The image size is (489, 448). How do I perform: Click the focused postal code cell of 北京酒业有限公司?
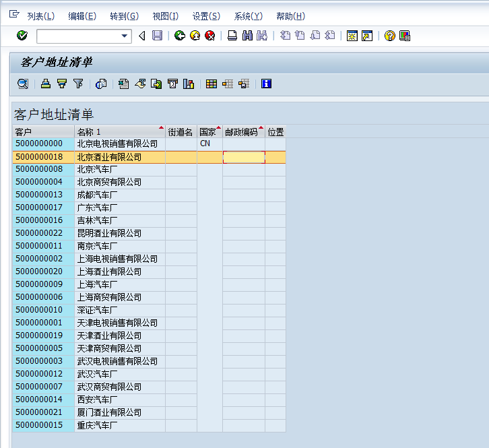pos(244,157)
